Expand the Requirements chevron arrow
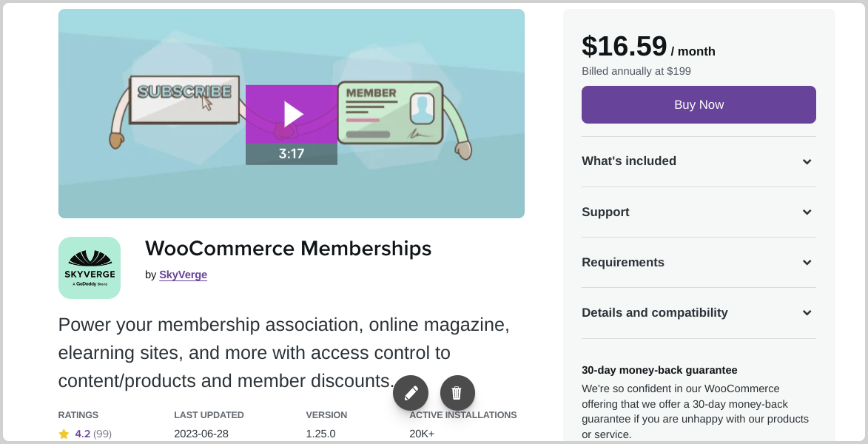The width and height of the screenshot is (868, 444). 807,263
